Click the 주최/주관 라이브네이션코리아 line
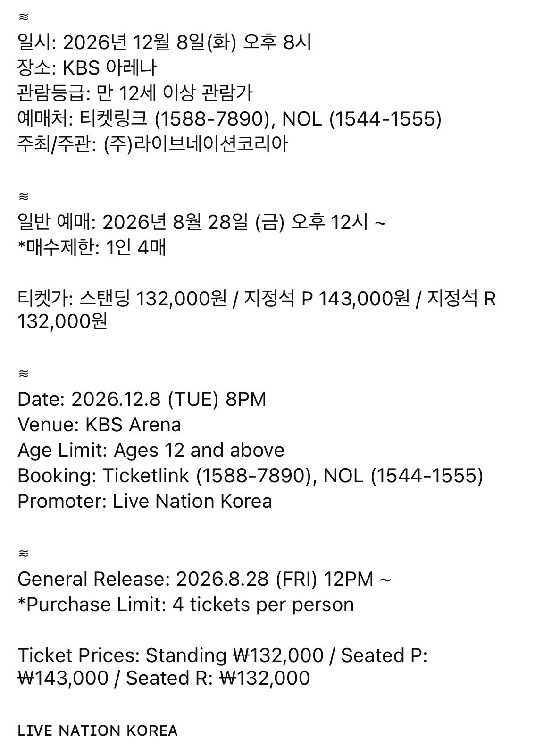 pyautogui.click(x=152, y=144)
